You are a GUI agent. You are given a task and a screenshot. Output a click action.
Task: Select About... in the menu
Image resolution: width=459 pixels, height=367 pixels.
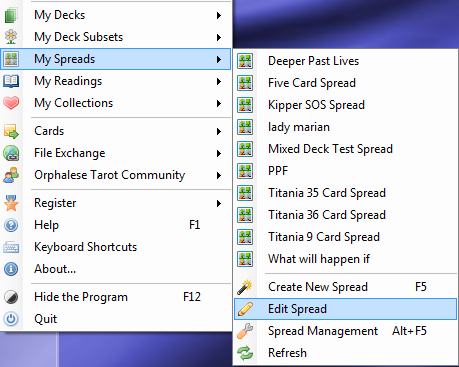click(x=116, y=269)
